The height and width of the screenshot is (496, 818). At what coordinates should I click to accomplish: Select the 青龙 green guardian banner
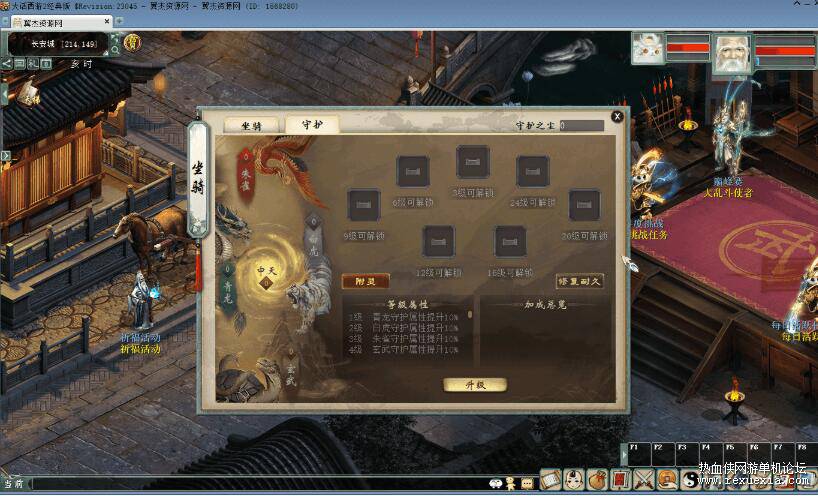pos(227,288)
